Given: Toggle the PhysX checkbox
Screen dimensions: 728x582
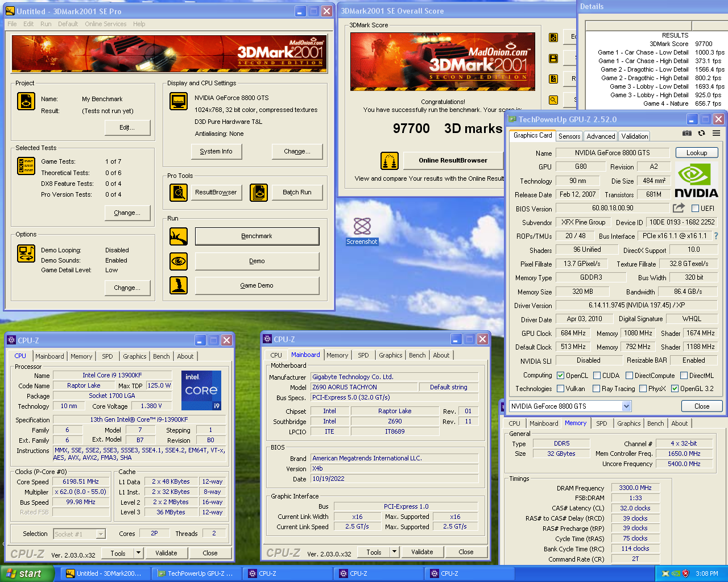Looking at the screenshot, I should pos(643,389).
